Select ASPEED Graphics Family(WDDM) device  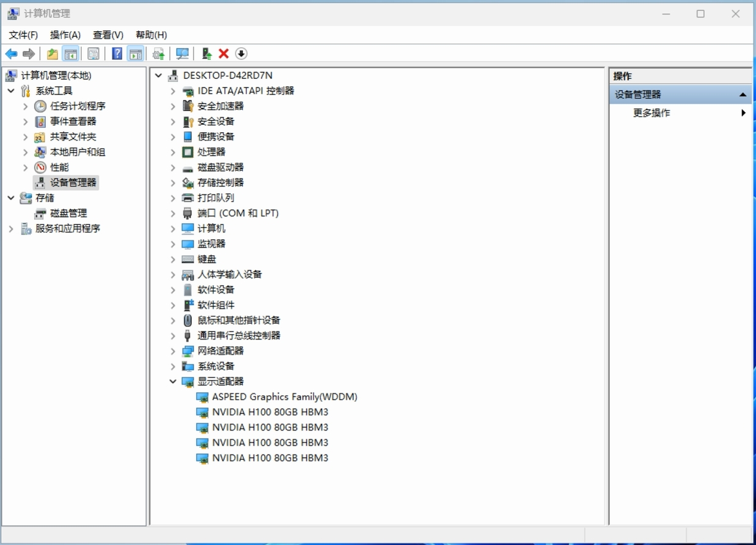pyautogui.click(x=285, y=396)
